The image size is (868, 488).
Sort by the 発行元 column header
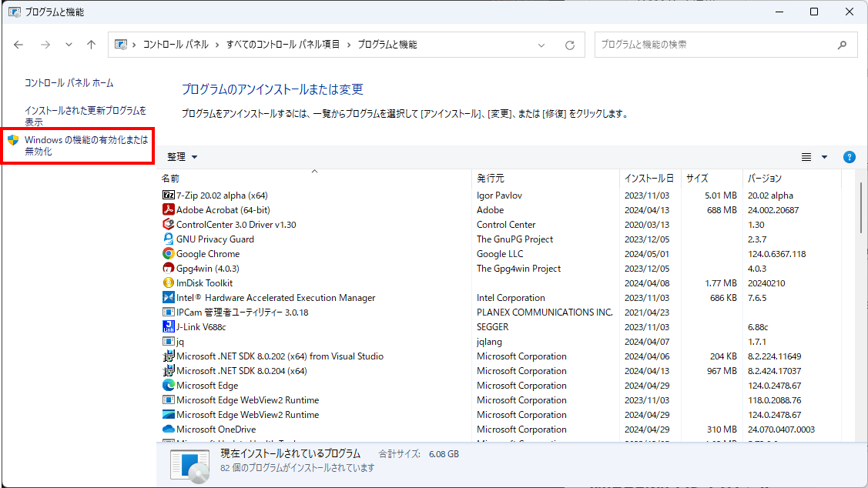pos(545,178)
